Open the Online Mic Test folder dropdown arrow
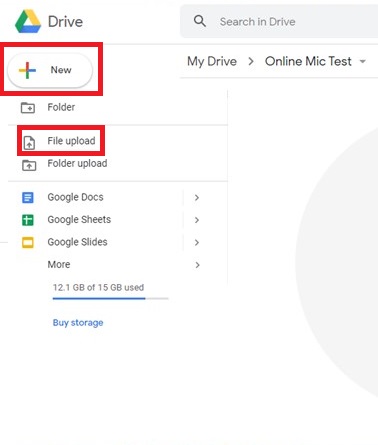Image resolution: width=378 pixels, height=445 pixels. pyautogui.click(x=362, y=61)
